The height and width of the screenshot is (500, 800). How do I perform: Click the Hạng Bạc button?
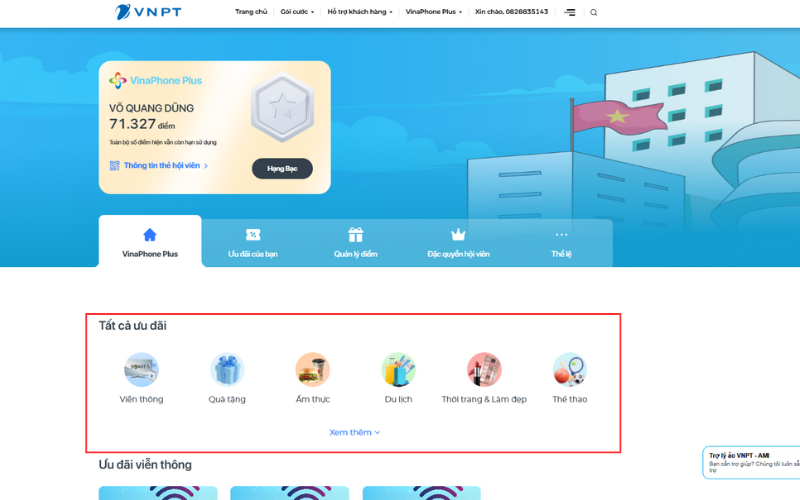pos(282,168)
